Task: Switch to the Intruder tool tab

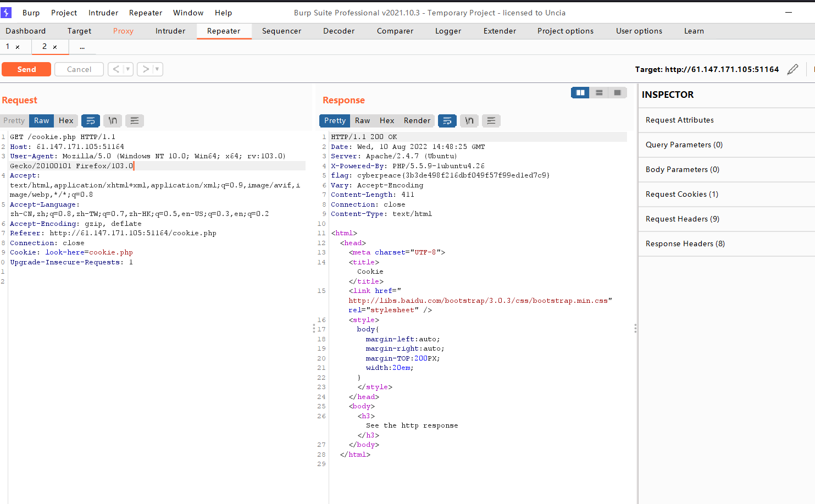Action: [170, 31]
